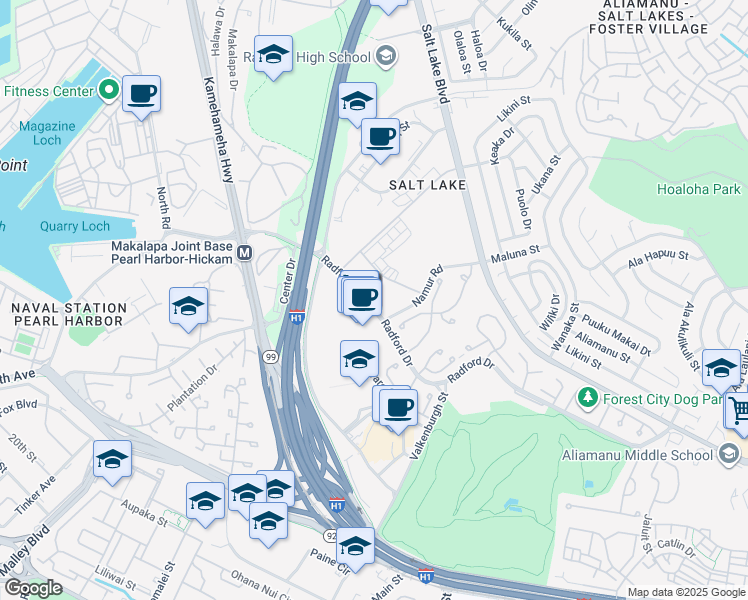Select the Hoaloha Park label

699,189
